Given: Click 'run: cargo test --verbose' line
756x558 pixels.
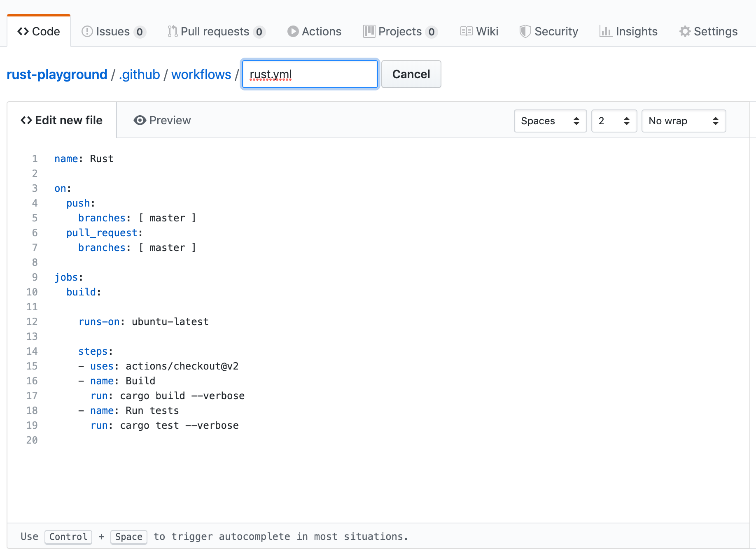Looking at the screenshot, I should [165, 425].
